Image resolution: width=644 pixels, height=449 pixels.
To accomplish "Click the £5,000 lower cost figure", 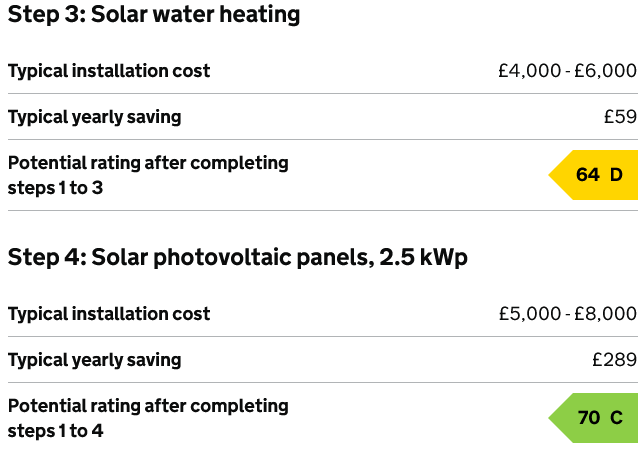I will click(530, 314).
